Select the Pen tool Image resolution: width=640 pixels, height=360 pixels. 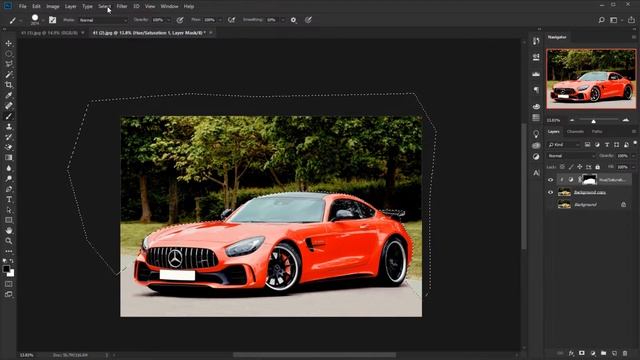9,189
